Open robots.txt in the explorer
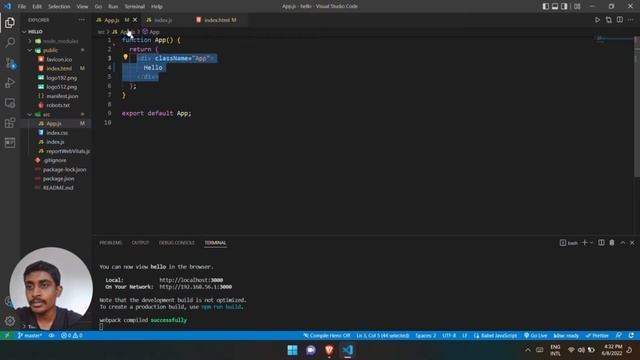Image resolution: width=640 pixels, height=360 pixels. [x=58, y=105]
